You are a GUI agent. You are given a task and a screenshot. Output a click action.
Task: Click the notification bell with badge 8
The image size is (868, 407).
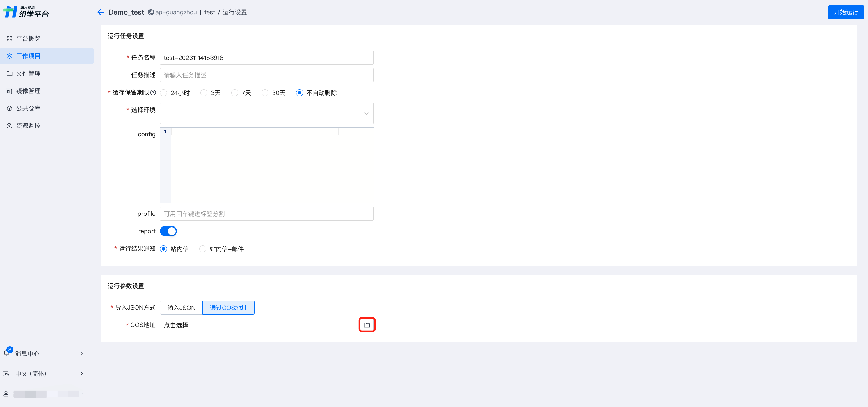pos(6,353)
